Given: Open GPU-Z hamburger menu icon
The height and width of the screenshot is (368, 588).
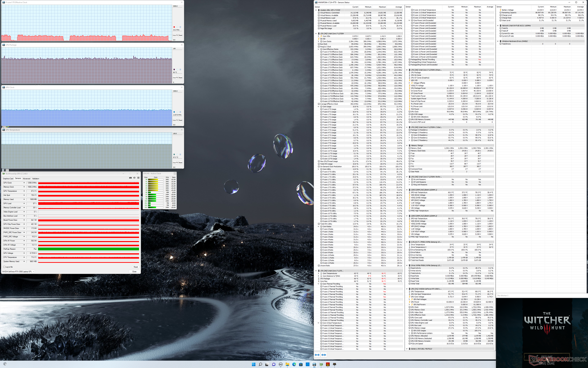Looking at the screenshot, I should (138, 178).
